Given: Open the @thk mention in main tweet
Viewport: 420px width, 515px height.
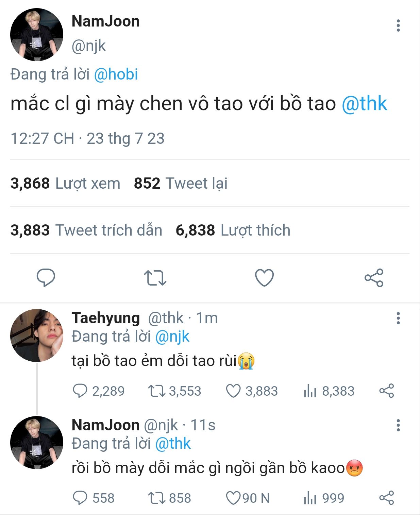Looking at the screenshot, I should click(364, 104).
